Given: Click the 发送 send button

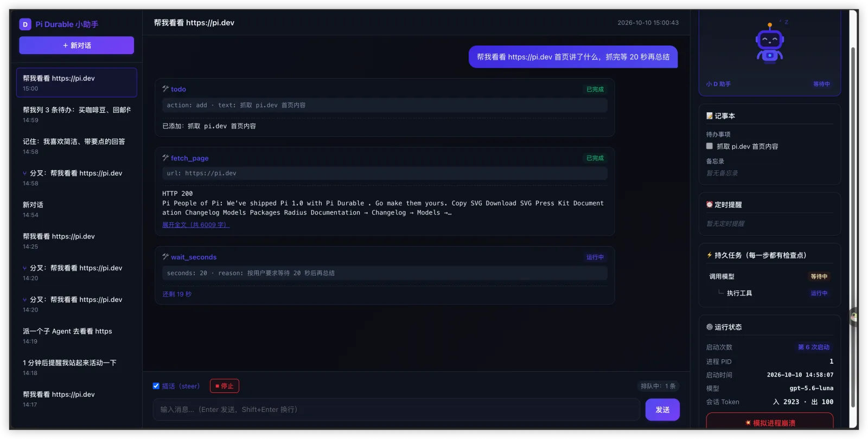Looking at the screenshot, I should (x=662, y=410).
